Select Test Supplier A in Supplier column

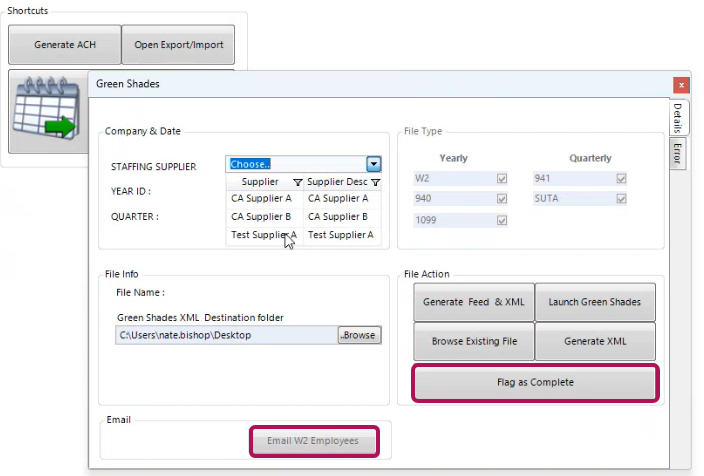click(x=264, y=235)
